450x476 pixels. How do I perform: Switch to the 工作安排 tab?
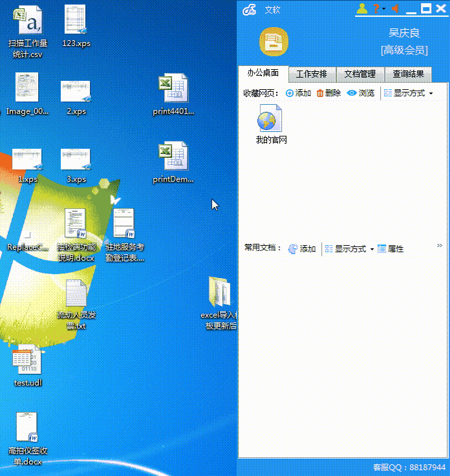(312, 74)
